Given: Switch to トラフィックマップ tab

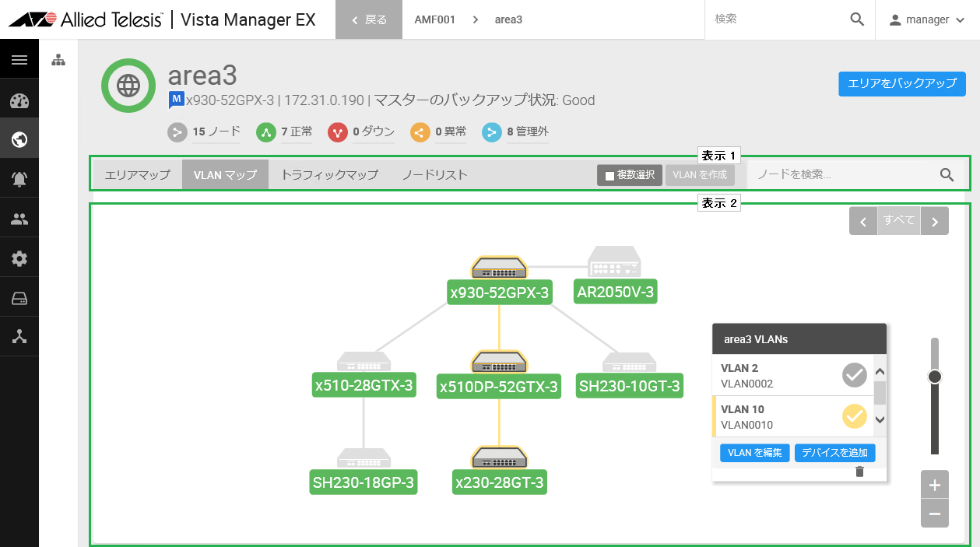Looking at the screenshot, I should click(329, 175).
